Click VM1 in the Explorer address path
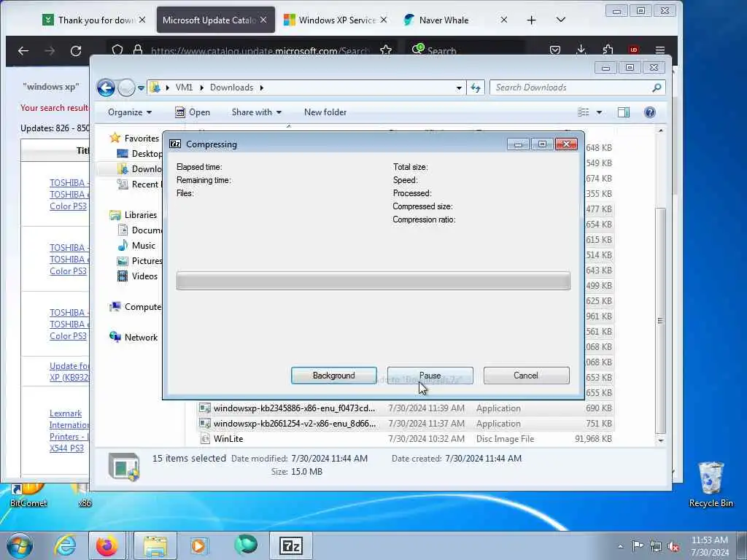Viewport: 747px width, 560px height. [x=184, y=87]
